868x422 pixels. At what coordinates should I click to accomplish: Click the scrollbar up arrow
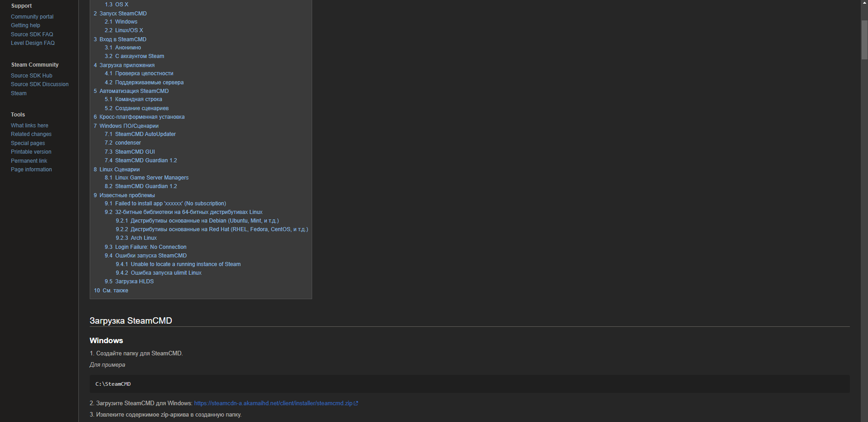[864, 4]
